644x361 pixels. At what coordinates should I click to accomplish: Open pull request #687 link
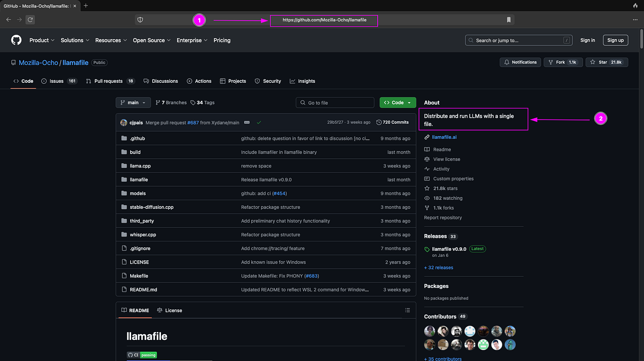point(193,122)
